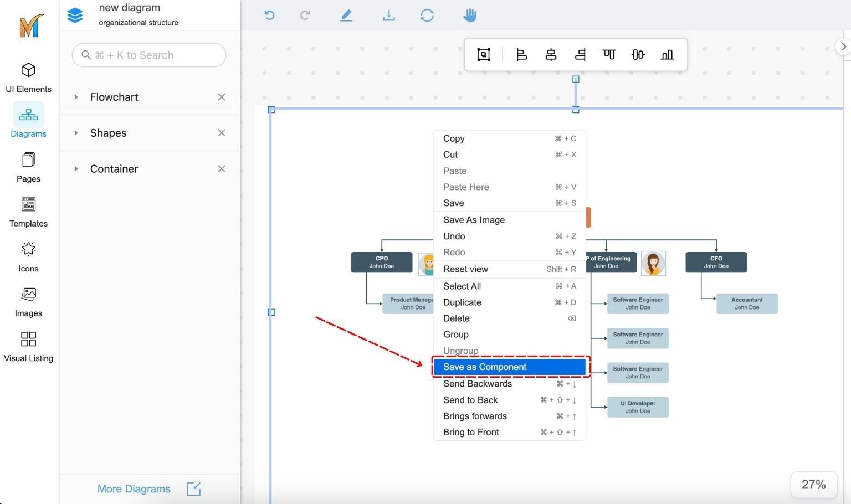Screen dimensions: 851x504
Task: Click the undo arrow in top toolbar
Action: 270,16
